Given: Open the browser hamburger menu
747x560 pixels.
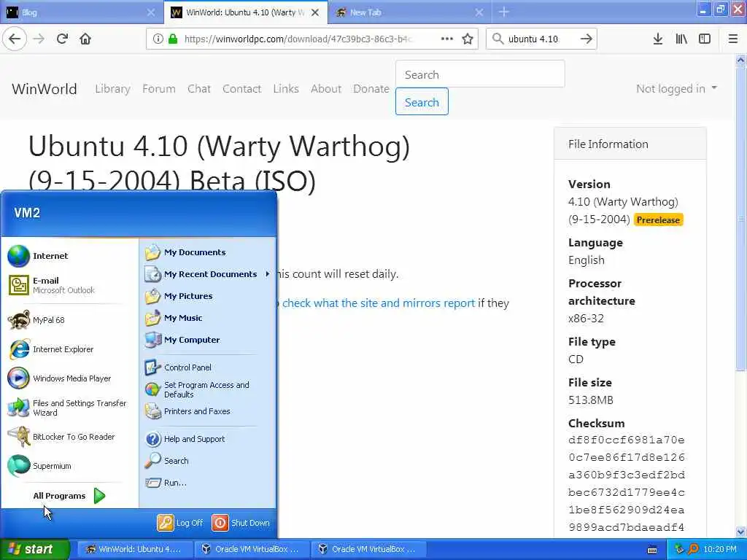Looking at the screenshot, I should click(x=733, y=39).
